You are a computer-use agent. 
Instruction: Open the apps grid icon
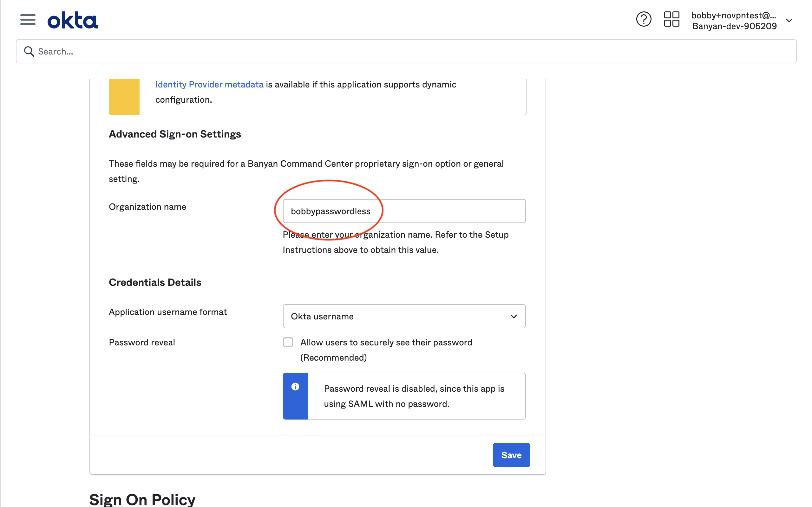671,19
